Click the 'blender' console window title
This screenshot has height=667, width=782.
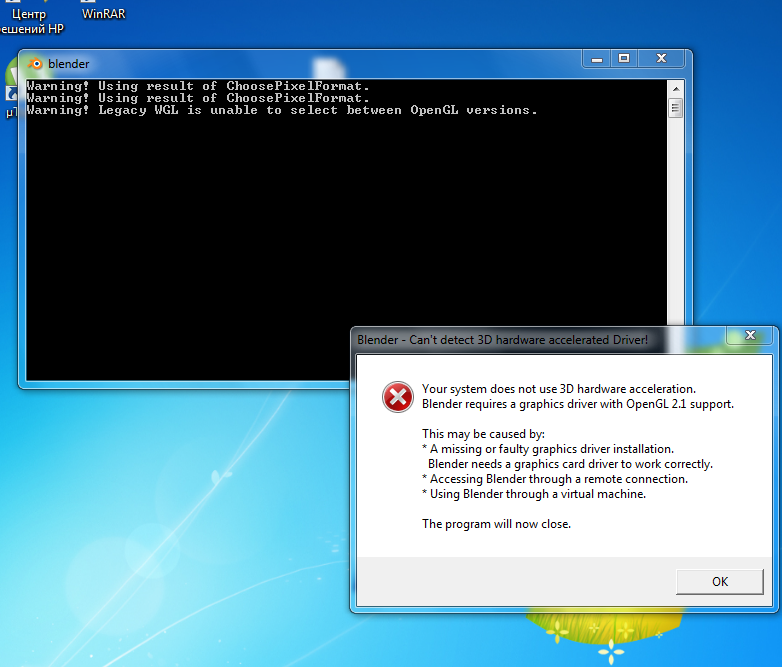(x=69, y=64)
